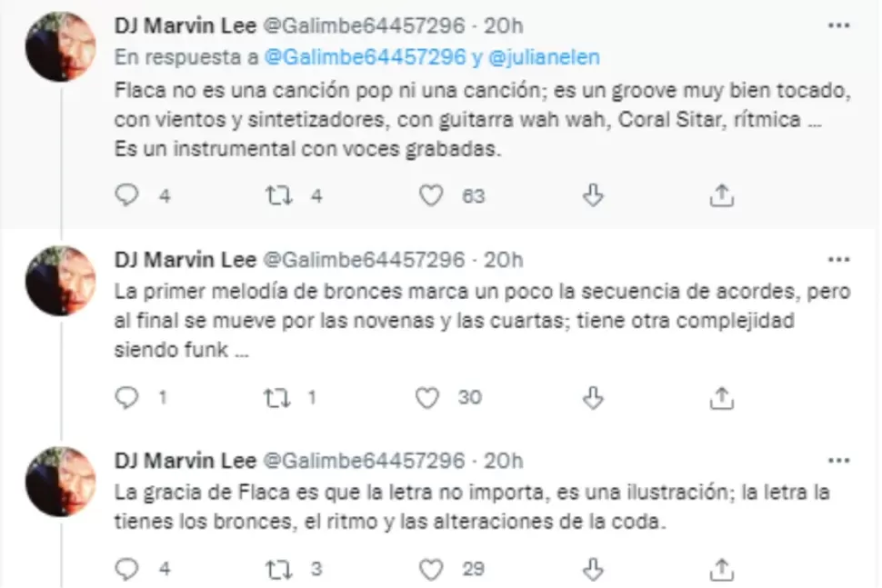The height and width of the screenshot is (588, 882).
Task: Select the download icon on the second tweet
Action: point(592,396)
